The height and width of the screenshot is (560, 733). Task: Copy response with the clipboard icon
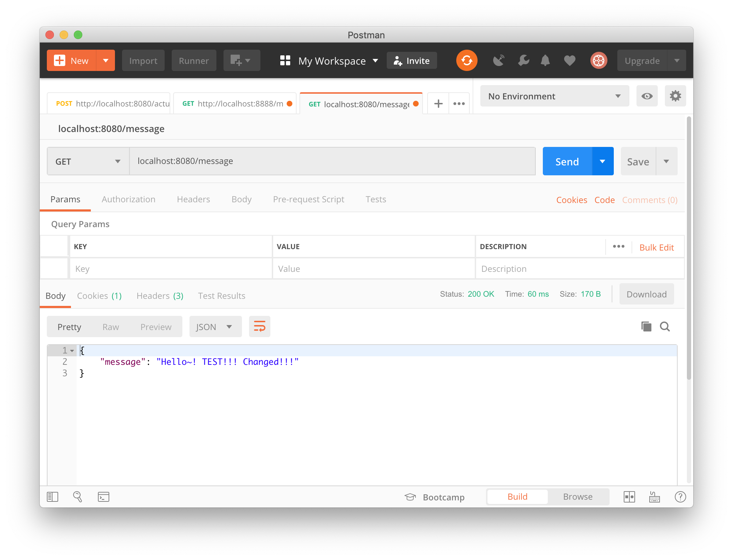(x=646, y=326)
